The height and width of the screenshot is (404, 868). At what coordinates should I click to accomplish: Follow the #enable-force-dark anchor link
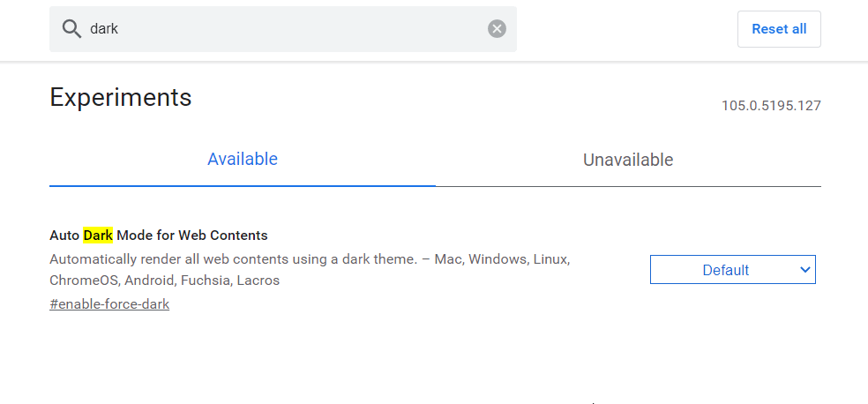coord(109,304)
